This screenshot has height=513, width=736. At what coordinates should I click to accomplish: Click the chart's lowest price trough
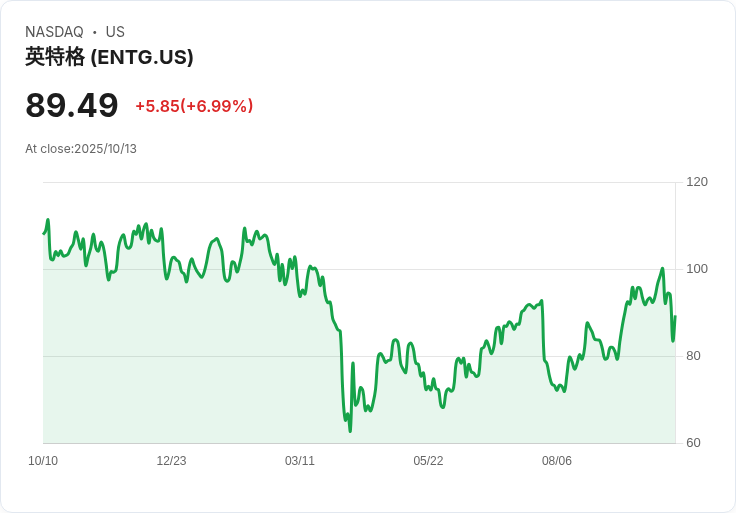[350, 430]
